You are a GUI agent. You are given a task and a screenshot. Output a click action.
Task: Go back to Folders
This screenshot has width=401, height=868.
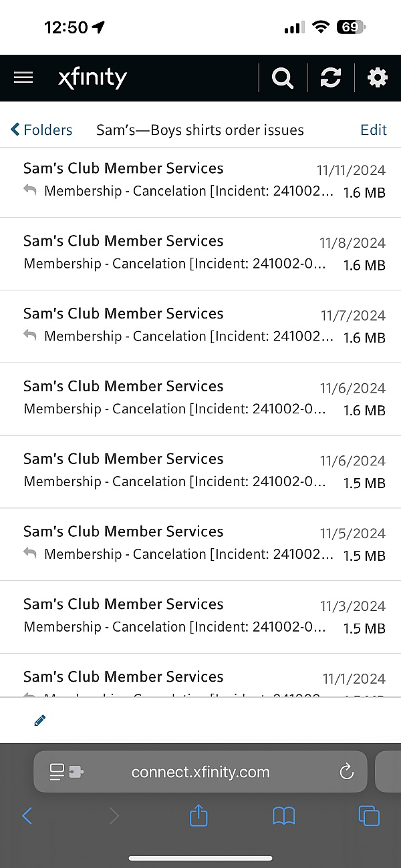(x=41, y=130)
